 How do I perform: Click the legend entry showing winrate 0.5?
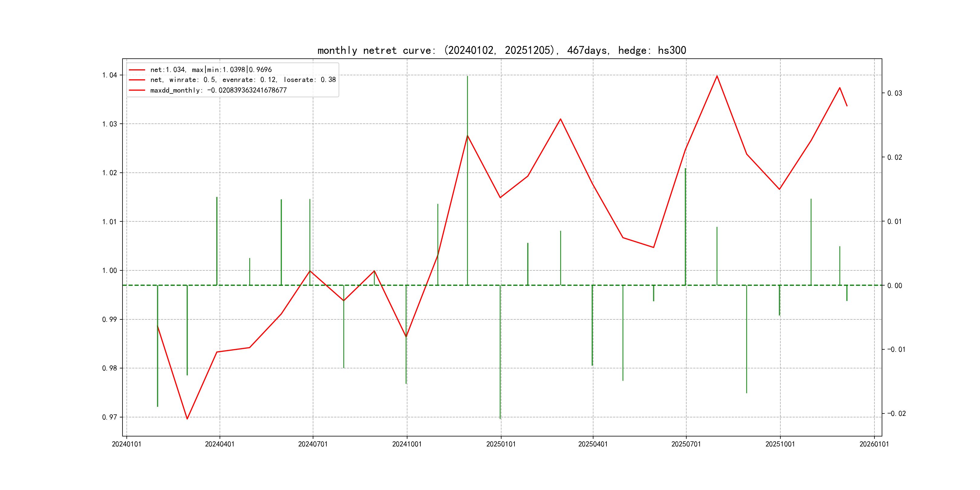[243, 80]
